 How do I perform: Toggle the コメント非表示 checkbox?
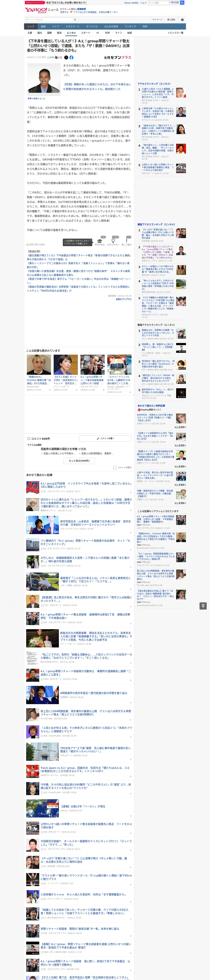(115, 468)
